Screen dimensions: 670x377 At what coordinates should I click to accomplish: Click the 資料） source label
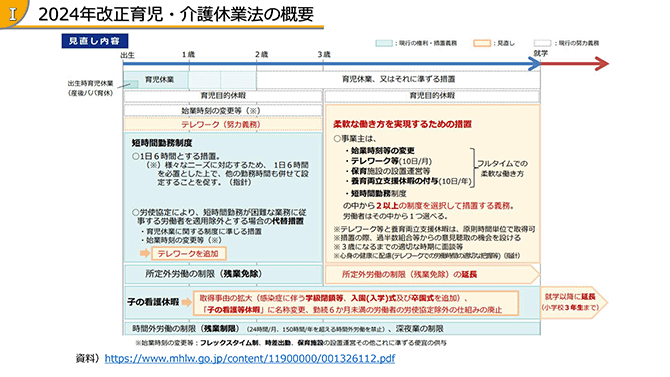pyautogui.click(x=88, y=358)
